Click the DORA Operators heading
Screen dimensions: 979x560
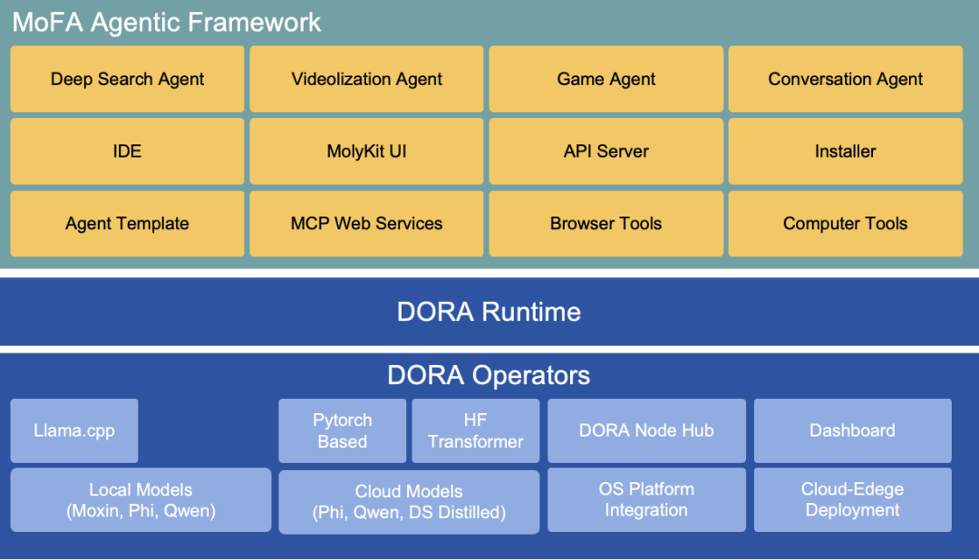pyautogui.click(x=489, y=375)
